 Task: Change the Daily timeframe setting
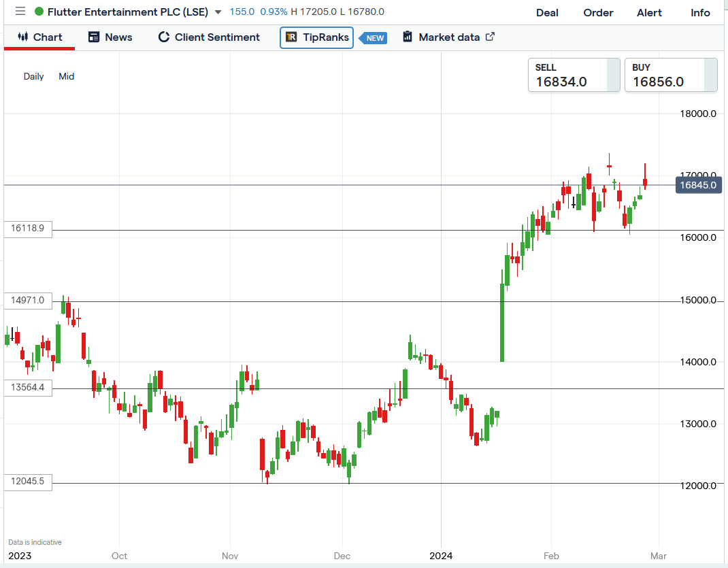coord(33,76)
